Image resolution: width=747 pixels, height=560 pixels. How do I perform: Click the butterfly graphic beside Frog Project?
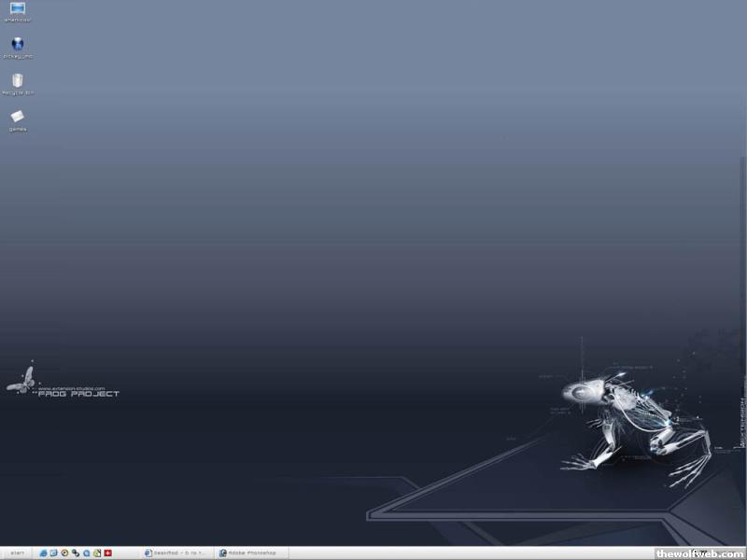[x=21, y=380]
